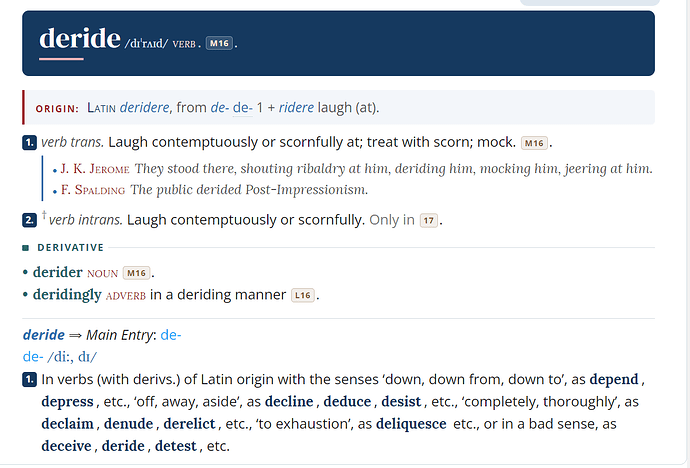
Task: Click the M16 badge next to derider
Action: click(x=136, y=273)
